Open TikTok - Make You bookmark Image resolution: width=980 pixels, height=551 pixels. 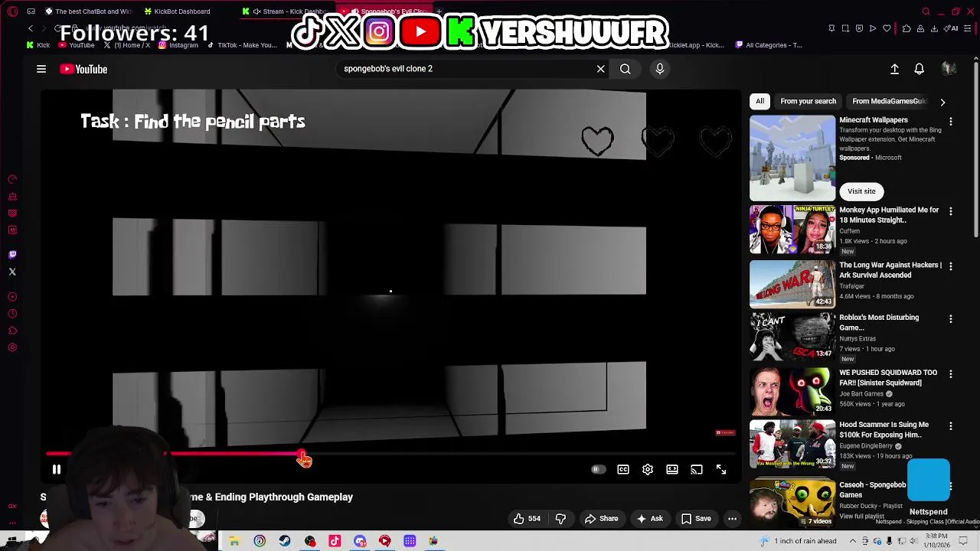click(x=242, y=45)
